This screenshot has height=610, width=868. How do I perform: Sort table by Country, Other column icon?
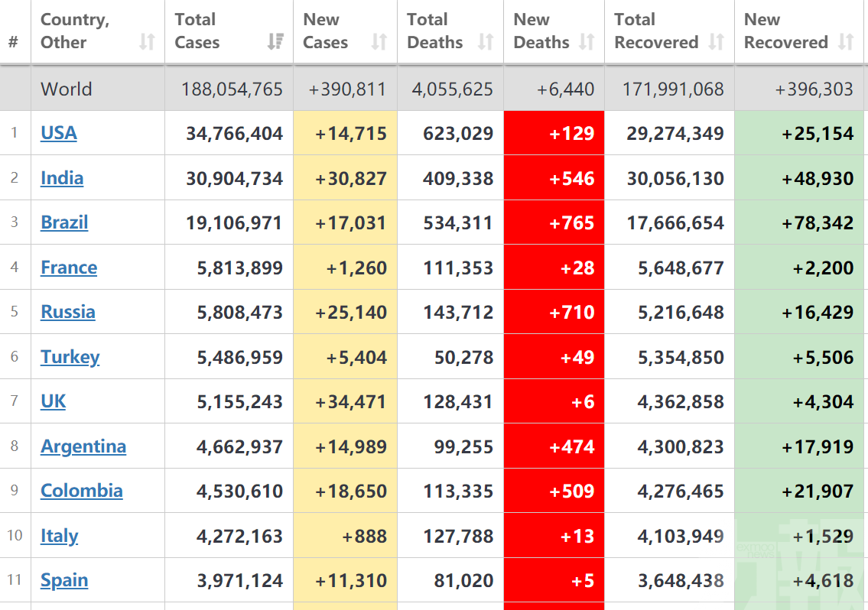[x=147, y=41]
